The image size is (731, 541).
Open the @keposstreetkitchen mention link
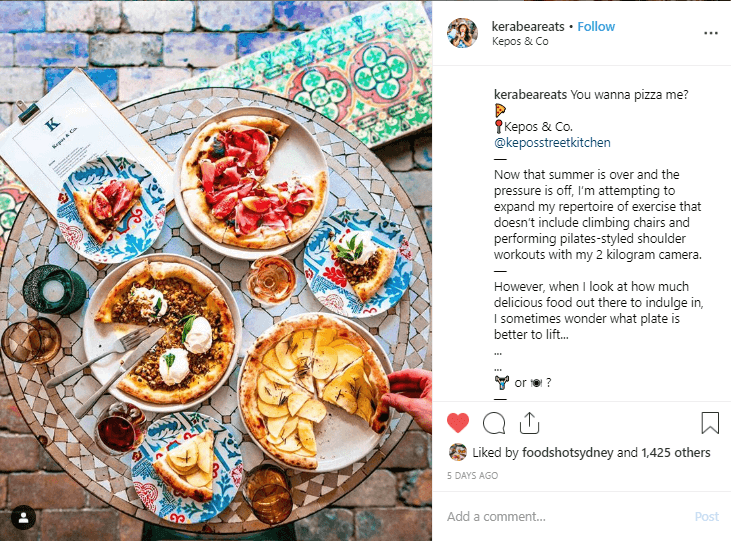(x=552, y=143)
